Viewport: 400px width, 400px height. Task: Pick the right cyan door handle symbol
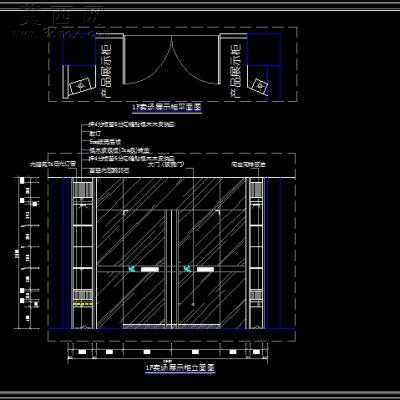(x=188, y=269)
